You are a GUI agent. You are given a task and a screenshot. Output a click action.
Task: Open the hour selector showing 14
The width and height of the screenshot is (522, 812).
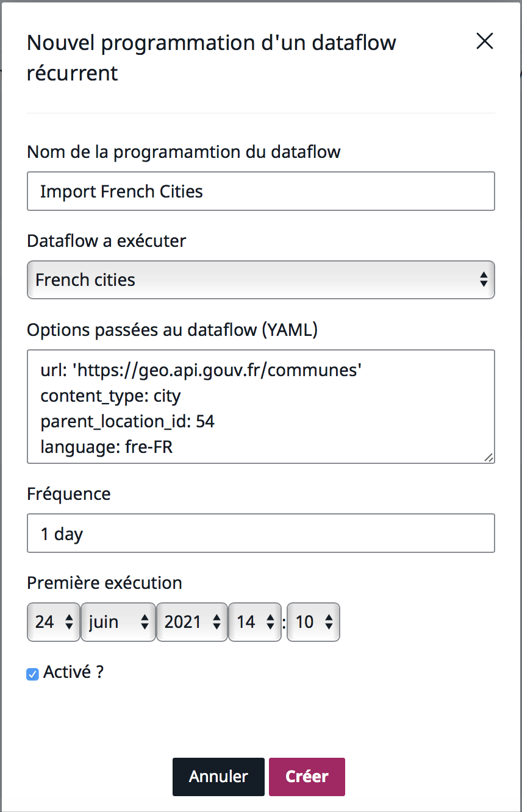click(x=254, y=622)
